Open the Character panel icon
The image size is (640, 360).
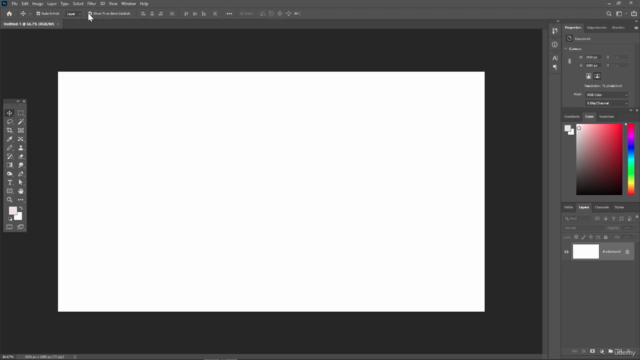click(555, 58)
